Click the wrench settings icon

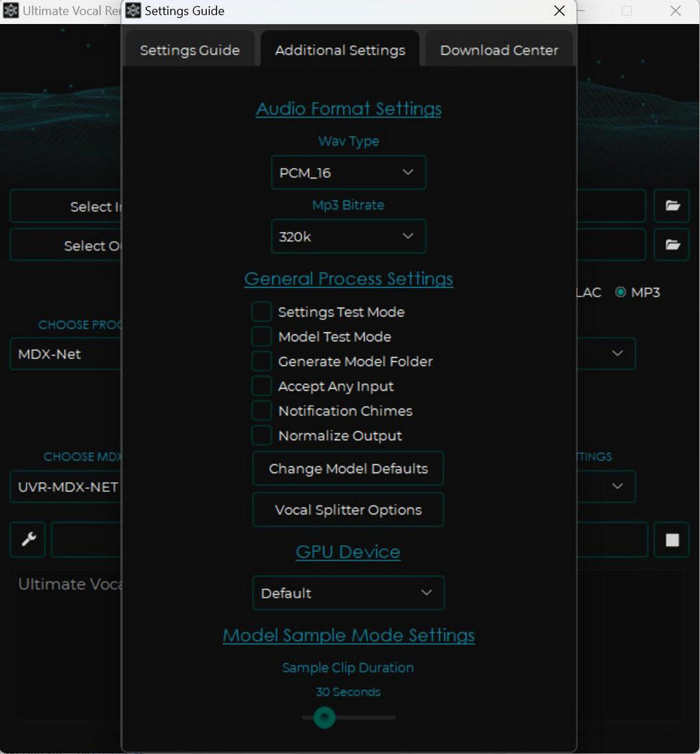(x=28, y=540)
